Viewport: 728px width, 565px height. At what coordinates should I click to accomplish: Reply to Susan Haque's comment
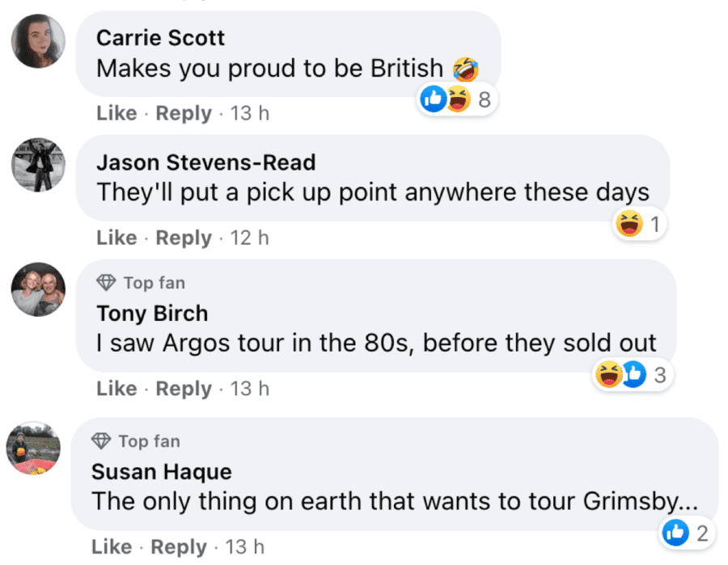point(179,546)
